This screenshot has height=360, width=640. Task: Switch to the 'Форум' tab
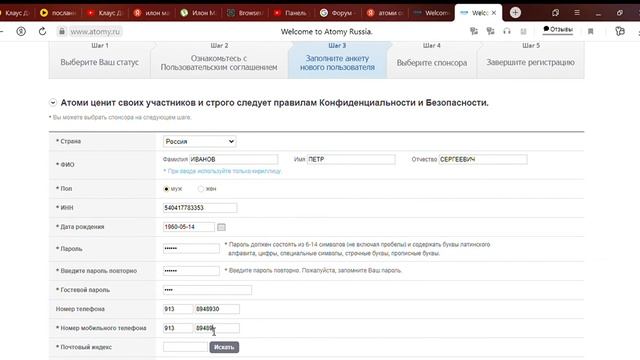click(x=337, y=13)
